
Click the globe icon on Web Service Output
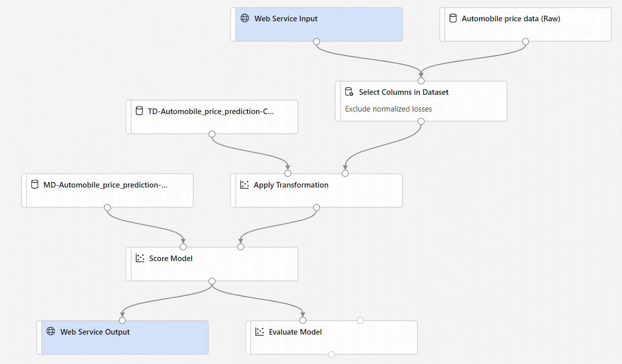50,331
